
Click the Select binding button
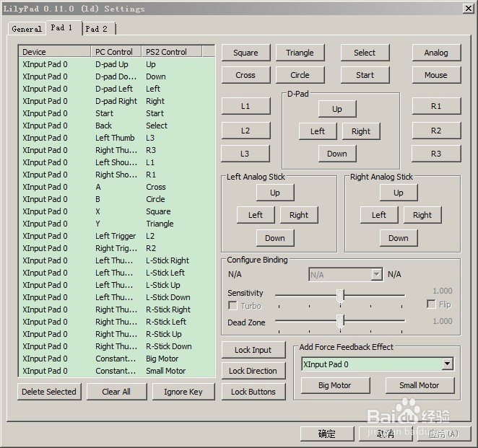pos(365,53)
